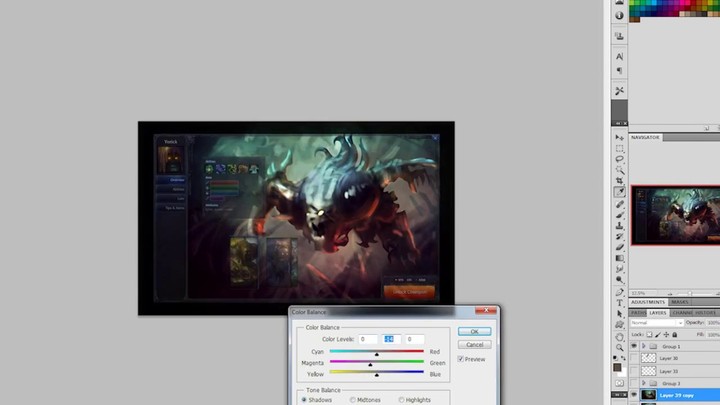
Task: Select the History Brush tool
Action: (619, 236)
